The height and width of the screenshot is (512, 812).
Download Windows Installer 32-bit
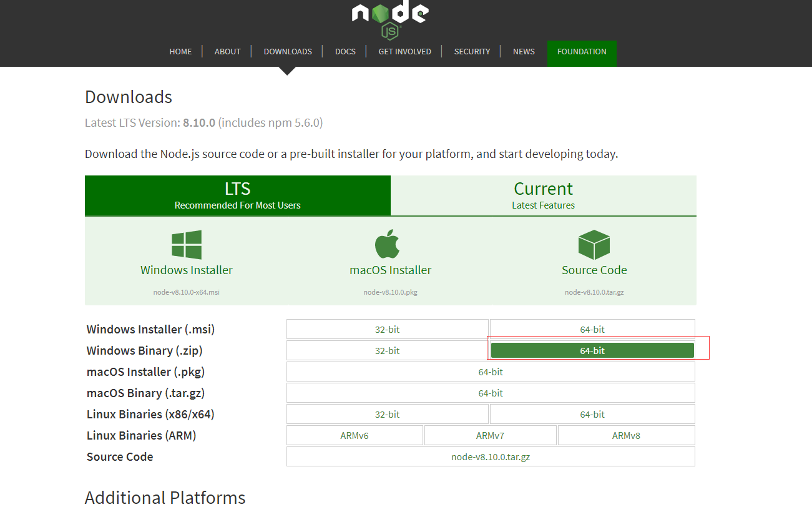coord(387,329)
